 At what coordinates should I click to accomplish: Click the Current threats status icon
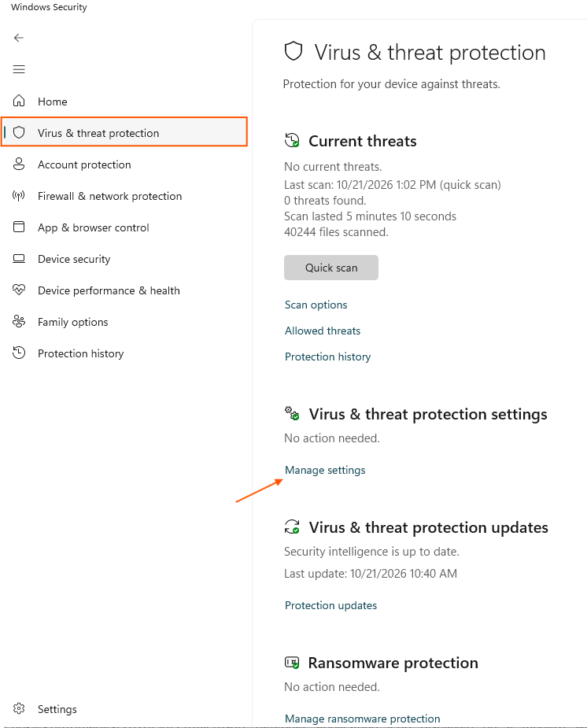[292, 140]
